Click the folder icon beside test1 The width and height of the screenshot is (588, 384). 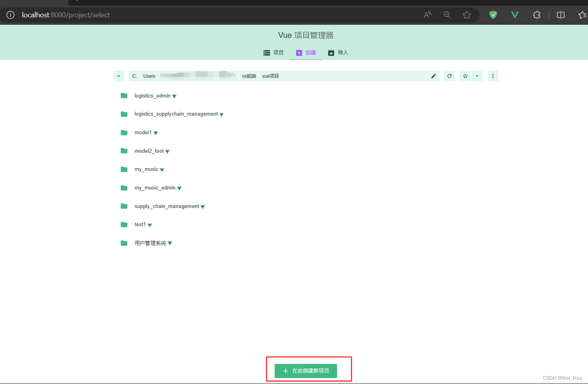124,225
